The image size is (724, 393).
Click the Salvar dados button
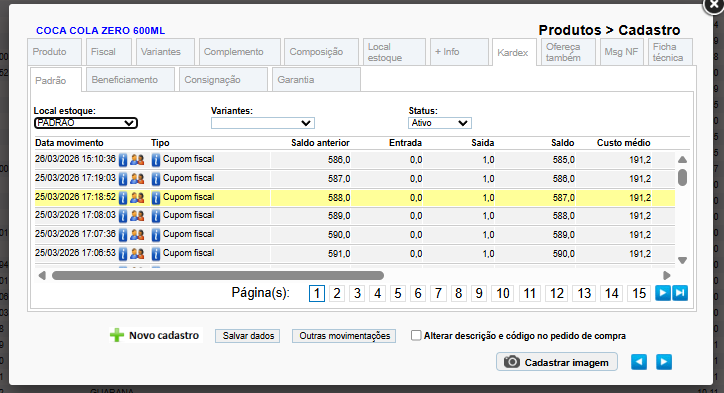[248, 336]
